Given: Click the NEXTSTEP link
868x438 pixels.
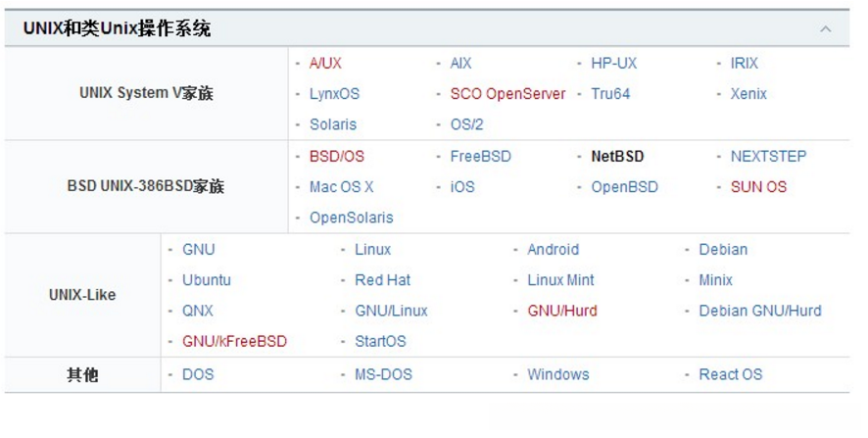Looking at the screenshot, I should click(x=768, y=156).
